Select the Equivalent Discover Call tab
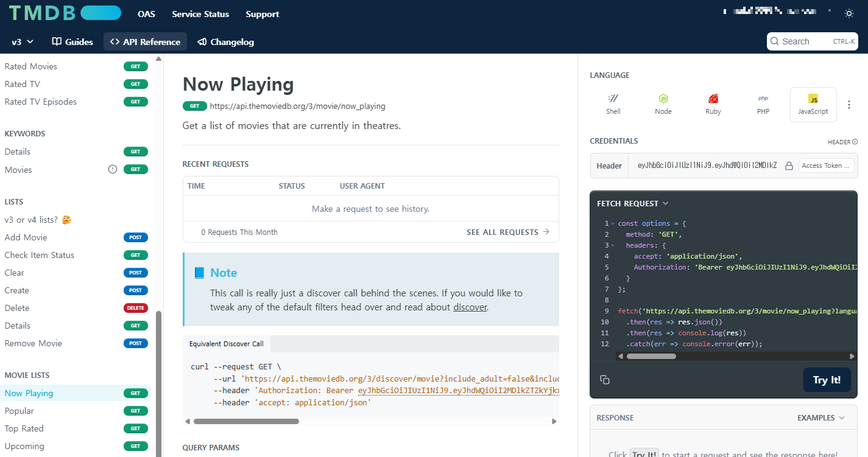 coord(227,344)
